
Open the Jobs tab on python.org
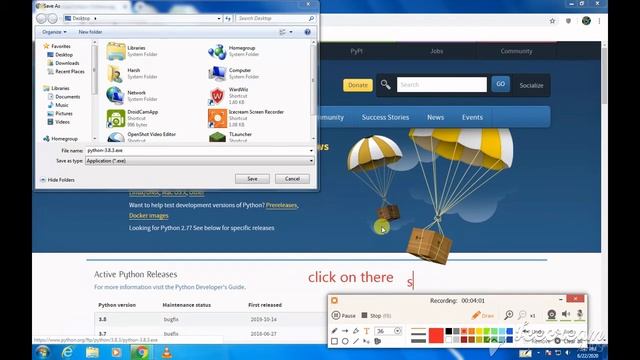click(436, 51)
